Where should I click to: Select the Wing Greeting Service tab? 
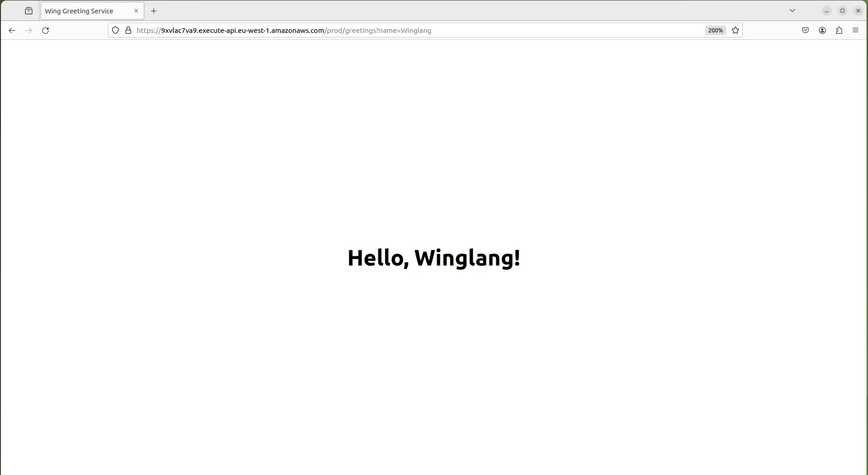click(x=83, y=11)
